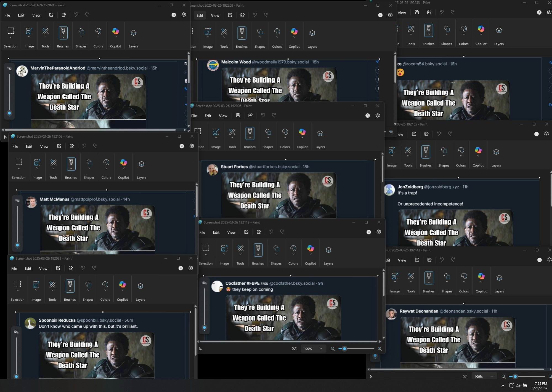Open Settings gear in Screenshot 192024 window

click(x=184, y=15)
